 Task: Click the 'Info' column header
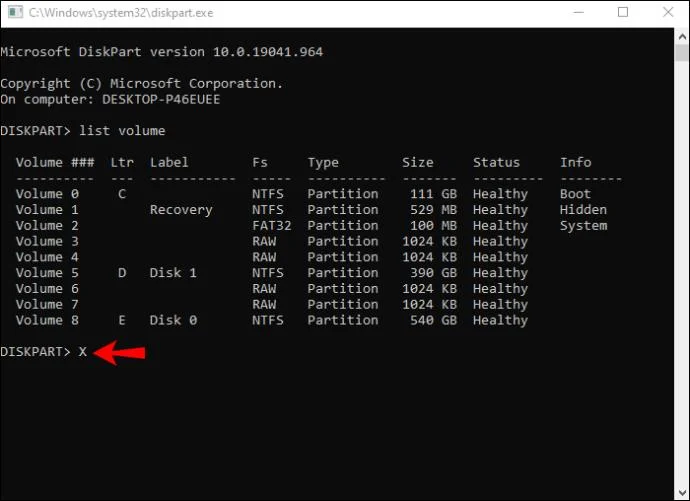pos(576,162)
